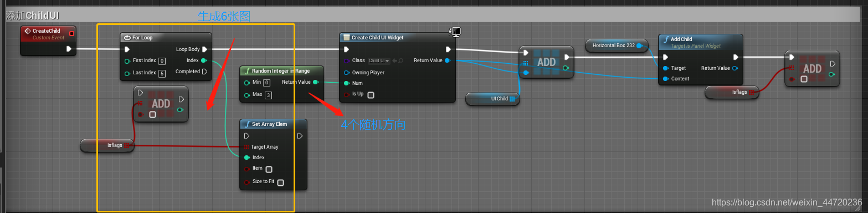Click the For Loop Index output pin
868x213 pixels.
(204, 60)
